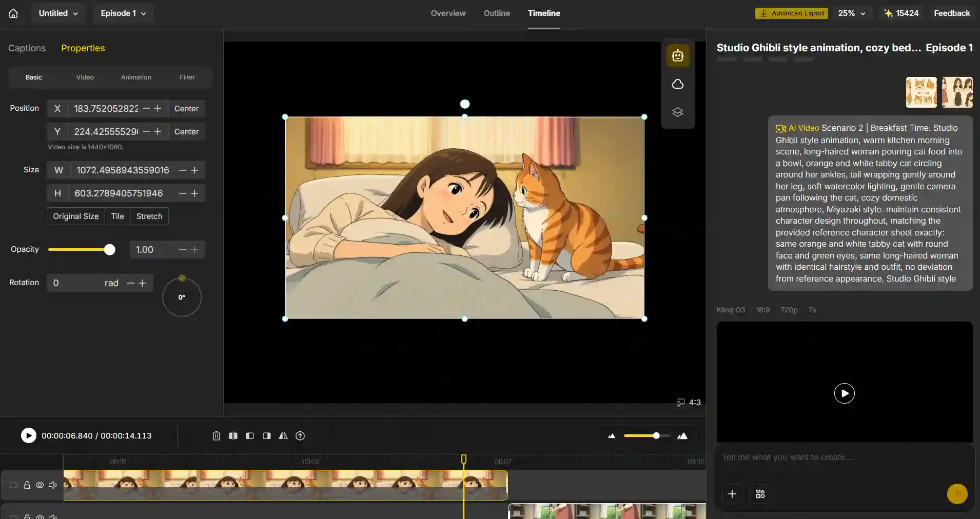The image size is (980, 519).
Task: Switch to the Animation properties tab
Action: [136, 77]
